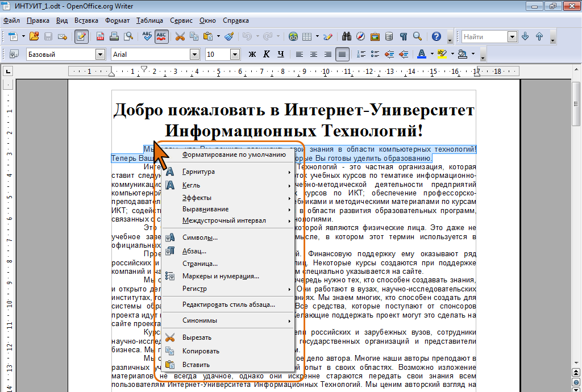Open the Navigator compass icon
The image size is (582, 392).
point(361,36)
